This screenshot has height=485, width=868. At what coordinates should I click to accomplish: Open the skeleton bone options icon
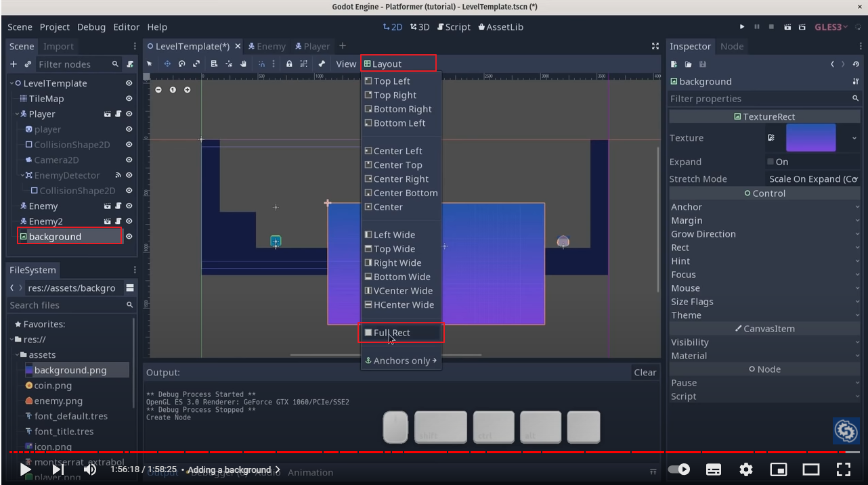[x=322, y=64]
